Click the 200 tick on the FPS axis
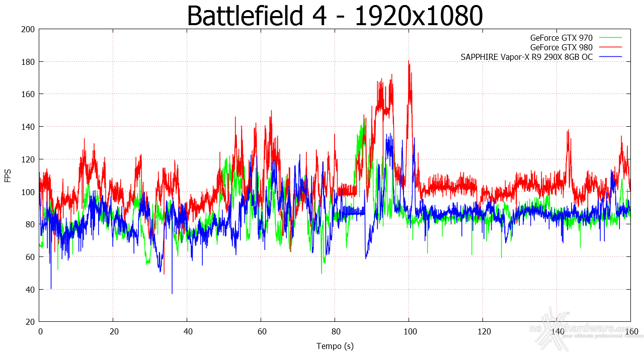The width and height of the screenshot is (644, 352). point(29,29)
